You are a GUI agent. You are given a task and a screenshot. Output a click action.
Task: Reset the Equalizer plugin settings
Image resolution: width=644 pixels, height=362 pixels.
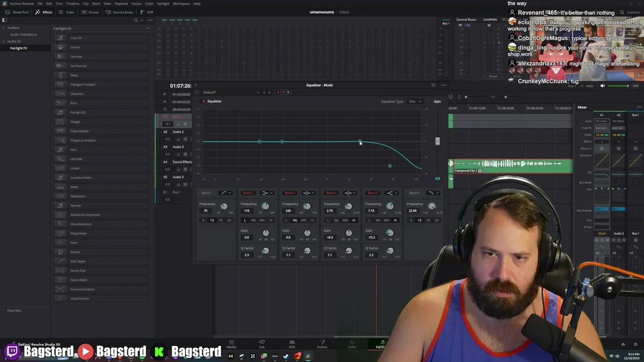tap(433, 85)
